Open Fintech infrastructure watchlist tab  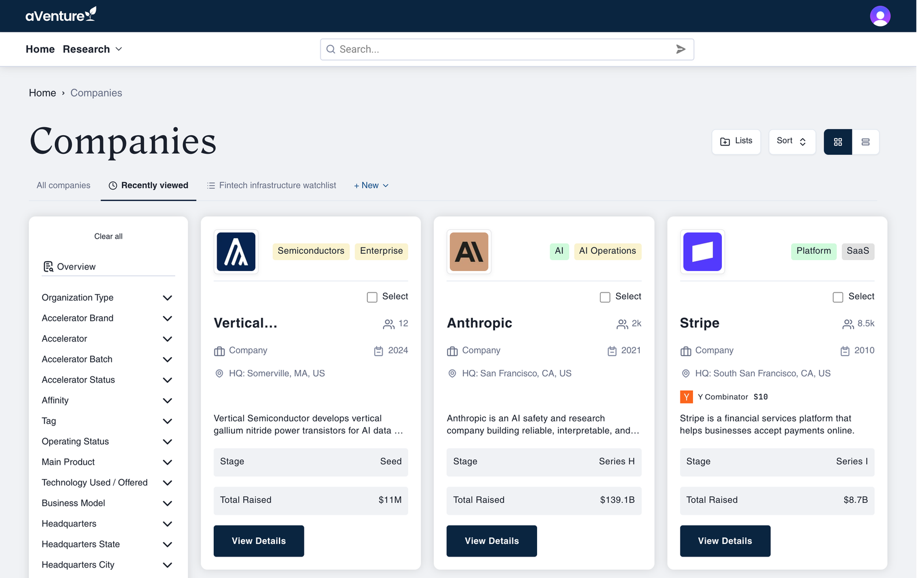point(271,186)
